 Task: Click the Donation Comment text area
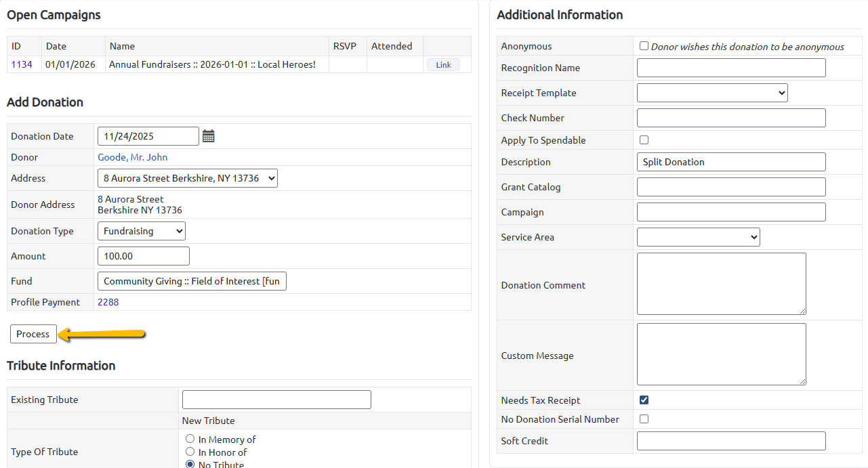point(722,284)
